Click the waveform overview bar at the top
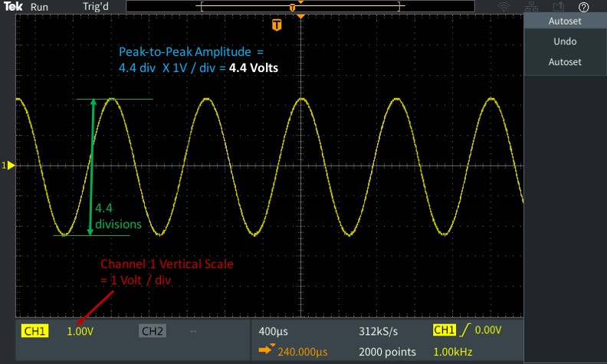Viewport: 607px width, 364px height. tap(299, 7)
